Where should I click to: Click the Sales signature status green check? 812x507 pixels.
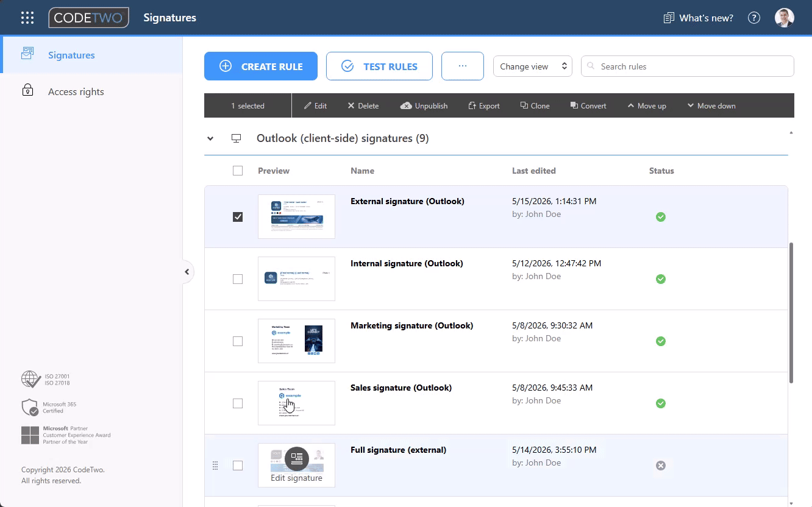[660, 403]
